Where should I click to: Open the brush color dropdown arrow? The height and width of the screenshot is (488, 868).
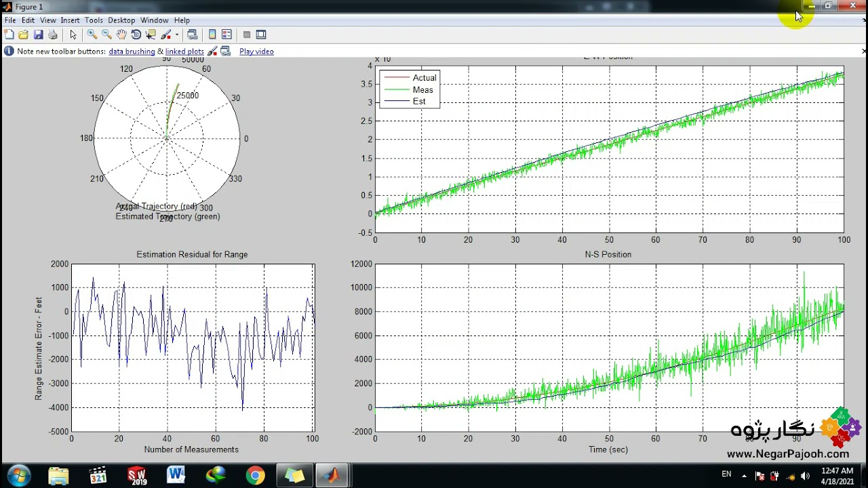point(177,35)
